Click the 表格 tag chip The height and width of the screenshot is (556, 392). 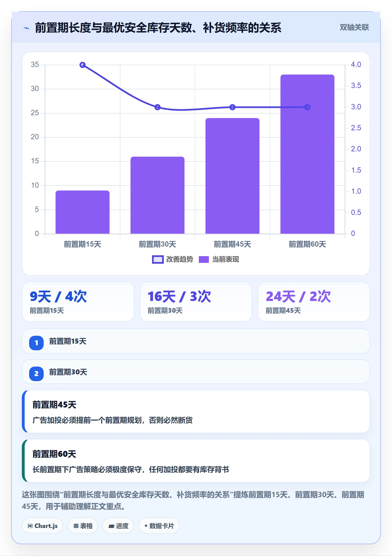83,526
